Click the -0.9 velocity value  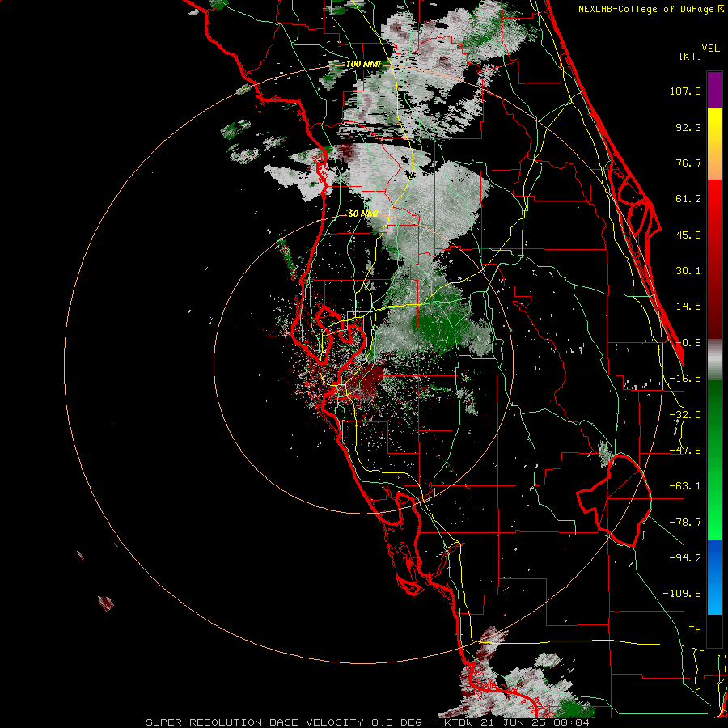pos(688,343)
